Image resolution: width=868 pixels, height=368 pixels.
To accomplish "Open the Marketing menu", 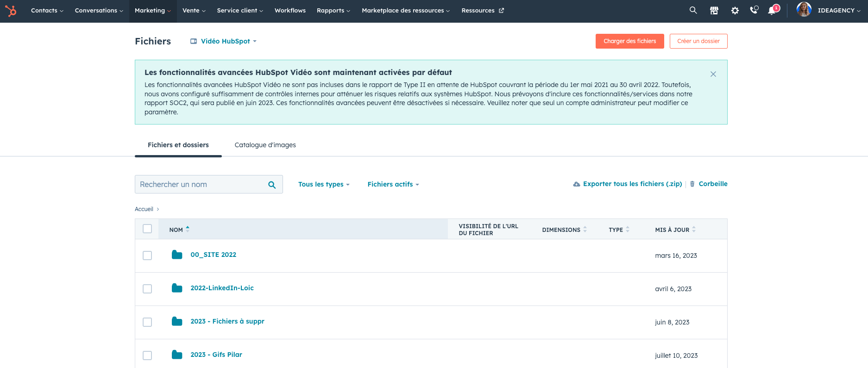I will [x=152, y=11].
